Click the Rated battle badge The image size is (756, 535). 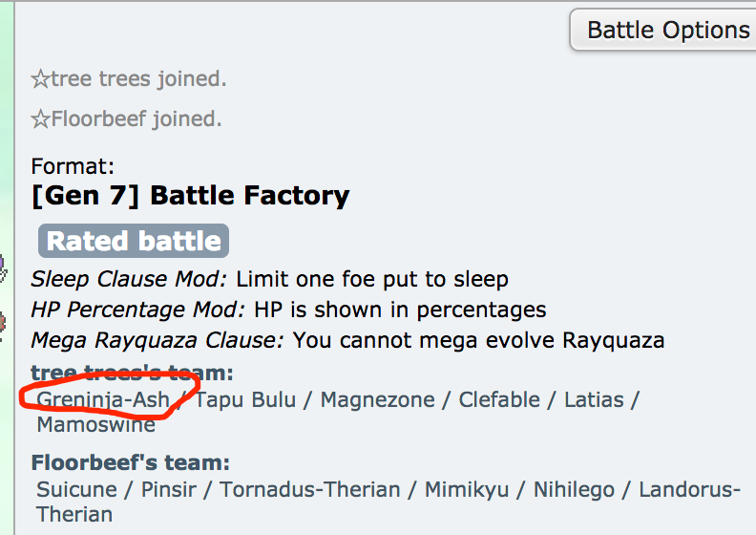tap(134, 241)
